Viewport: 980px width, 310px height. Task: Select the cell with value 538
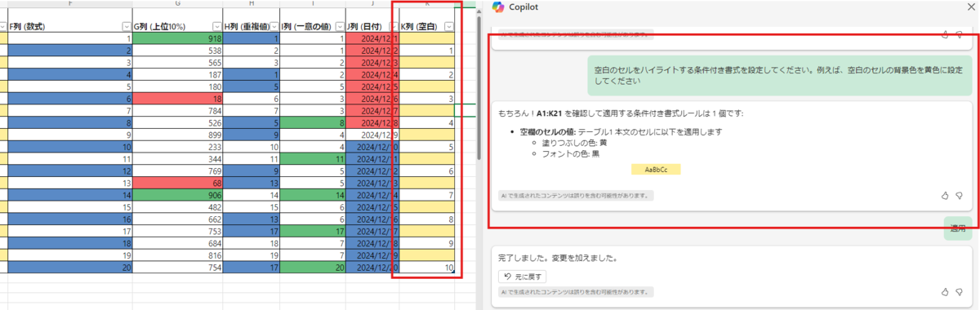tap(177, 51)
